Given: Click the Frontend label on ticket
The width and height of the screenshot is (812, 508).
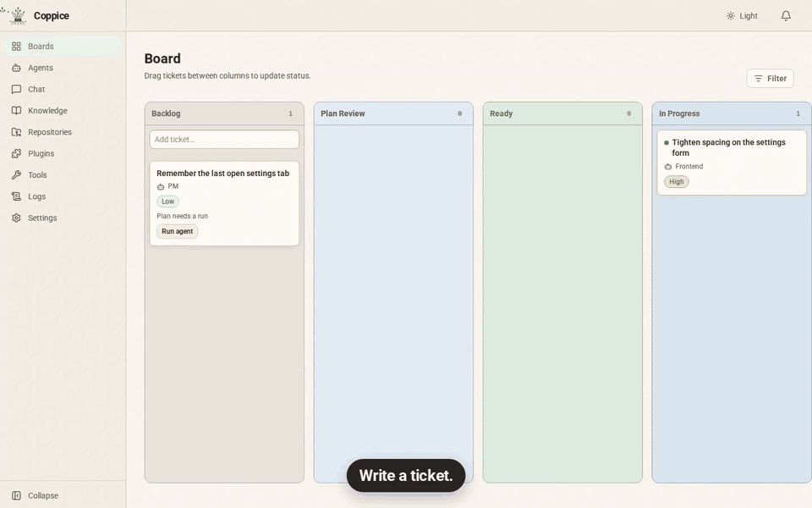Looking at the screenshot, I should tap(689, 167).
